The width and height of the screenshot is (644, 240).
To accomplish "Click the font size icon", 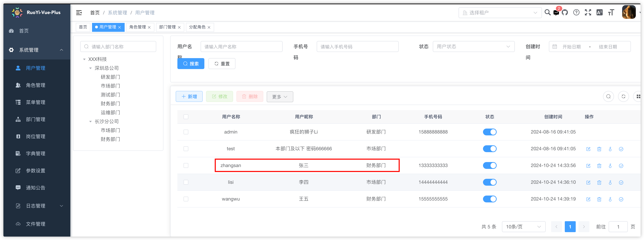I will [611, 12].
